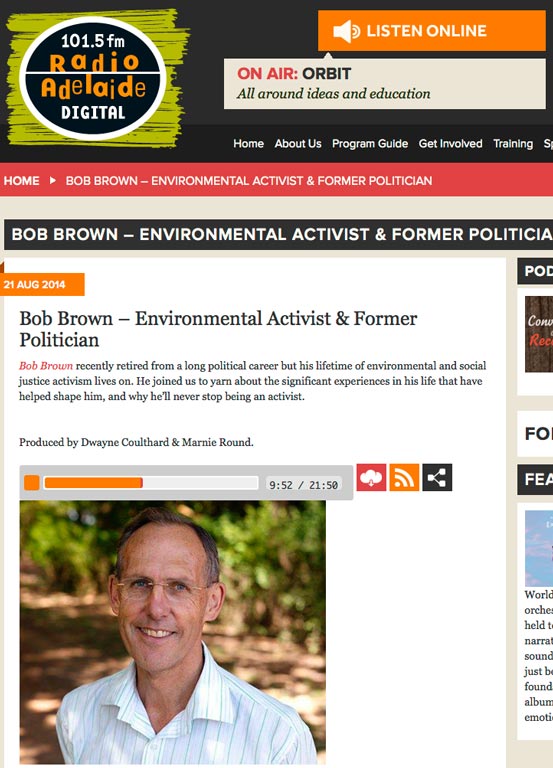Viewport: 553px width, 768px height.
Task: Open the Training menu item
Action: tap(513, 144)
